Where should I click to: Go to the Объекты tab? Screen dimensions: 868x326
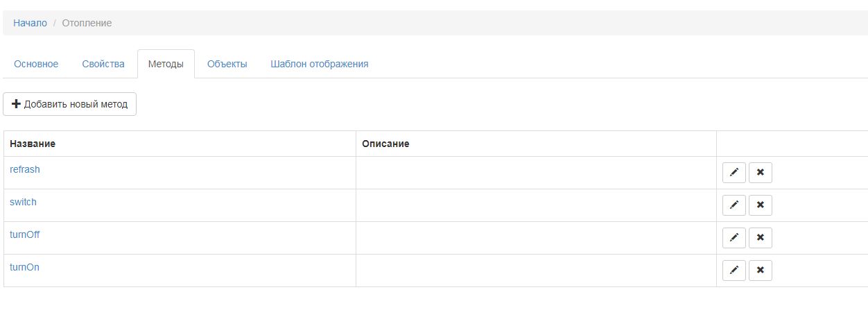click(227, 64)
